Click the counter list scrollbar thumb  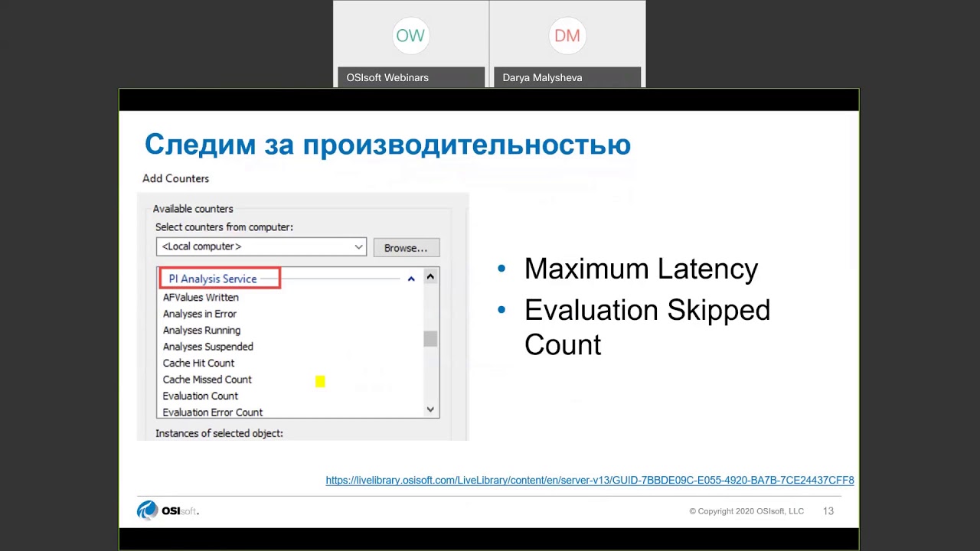tap(430, 338)
